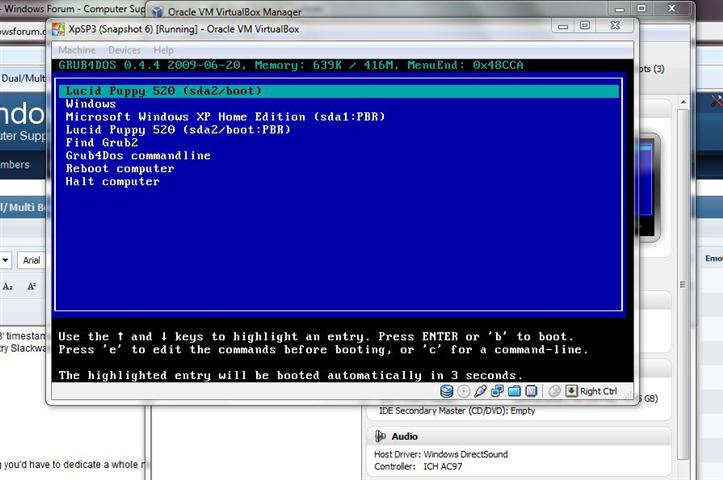The width and height of the screenshot is (723, 480).
Task: Click the VirtualBox Manager scrollbar up arrow
Action: pyautogui.click(x=683, y=102)
